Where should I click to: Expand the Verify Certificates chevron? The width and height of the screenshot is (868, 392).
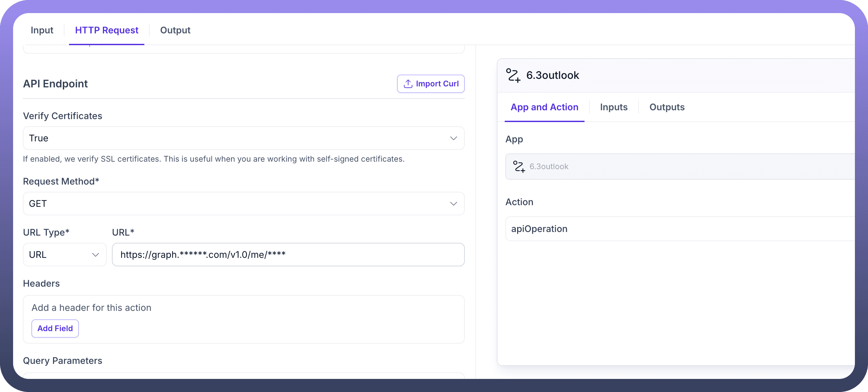[453, 138]
